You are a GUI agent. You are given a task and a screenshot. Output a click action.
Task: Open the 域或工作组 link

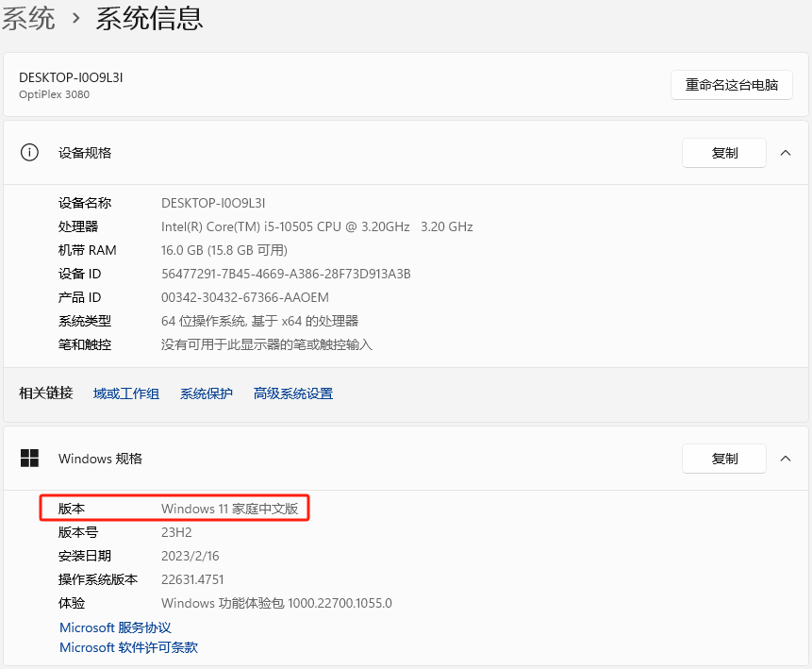coord(125,393)
